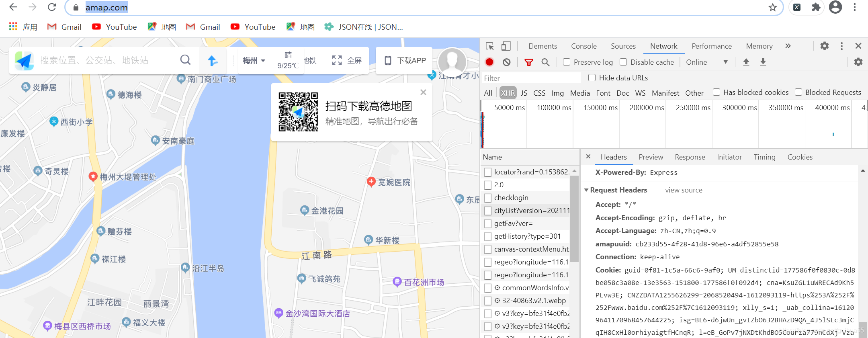Screen dimensions: 868x338
Task: Stop recording network log
Action: click(x=489, y=62)
